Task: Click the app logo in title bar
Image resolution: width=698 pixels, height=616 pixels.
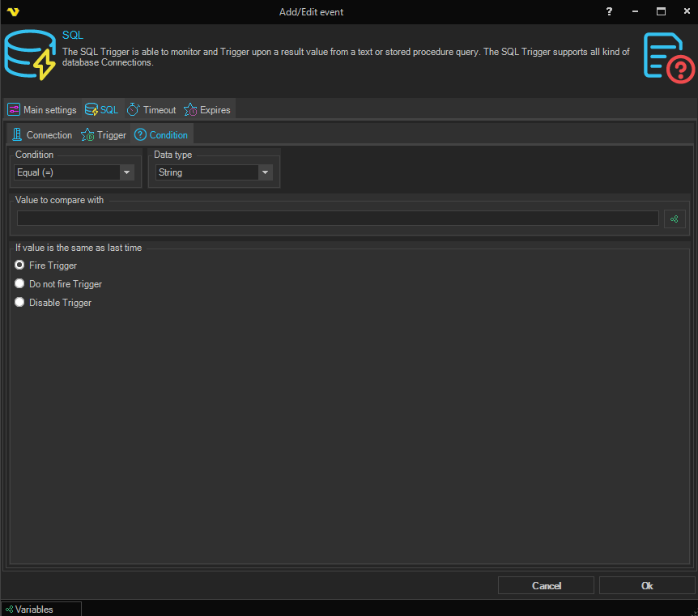Action: click(12, 12)
